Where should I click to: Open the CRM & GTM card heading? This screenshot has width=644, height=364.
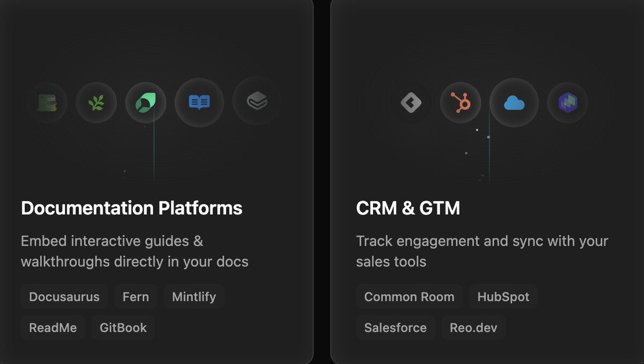(408, 208)
